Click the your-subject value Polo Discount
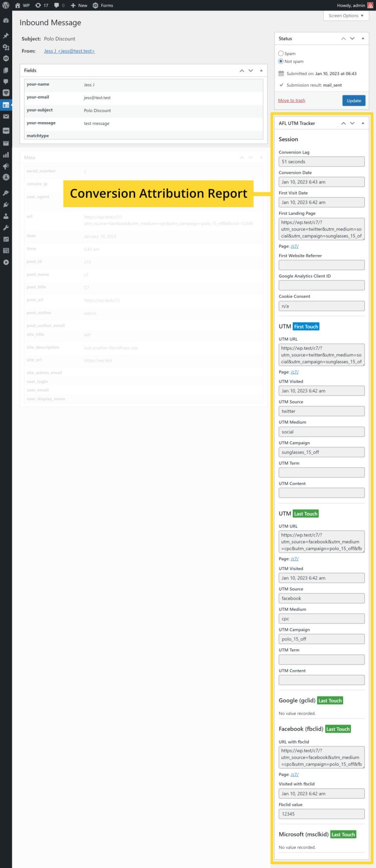This screenshot has width=376, height=868. tap(97, 111)
